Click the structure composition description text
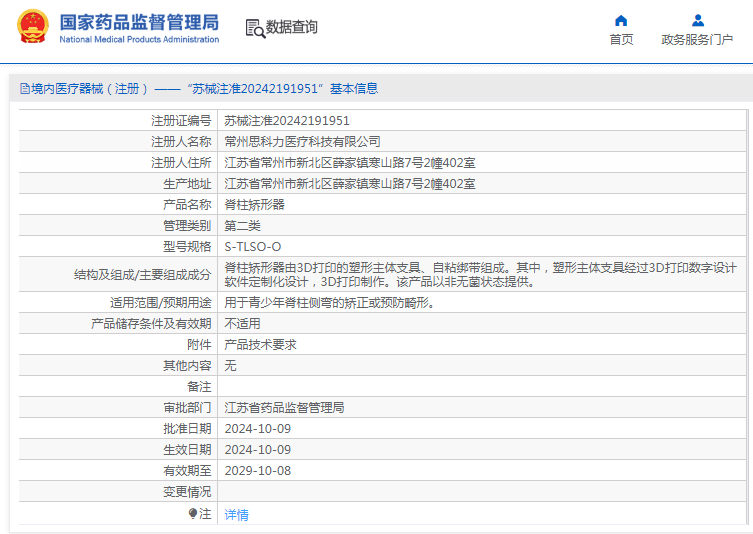 point(480,275)
